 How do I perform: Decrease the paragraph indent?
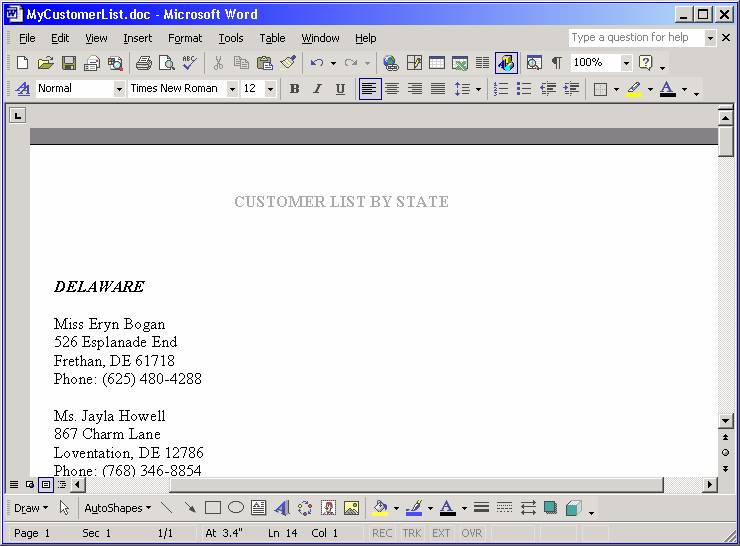click(547, 89)
